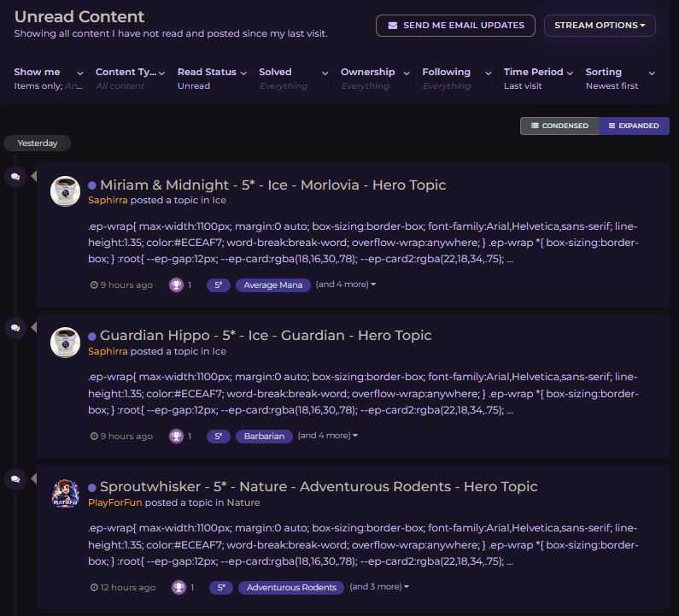Click the trophy icon on Guardian Hippo post

coord(176,437)
